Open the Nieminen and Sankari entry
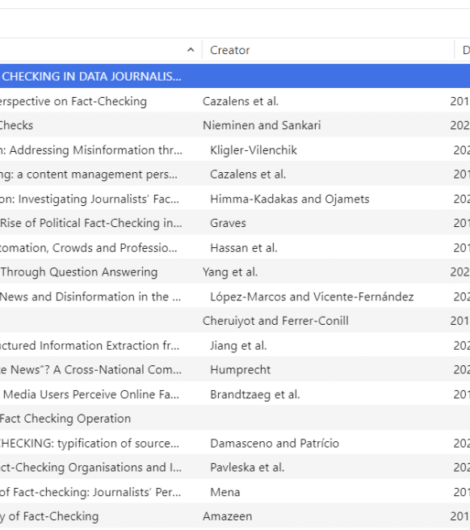 [x=235, y=125]
